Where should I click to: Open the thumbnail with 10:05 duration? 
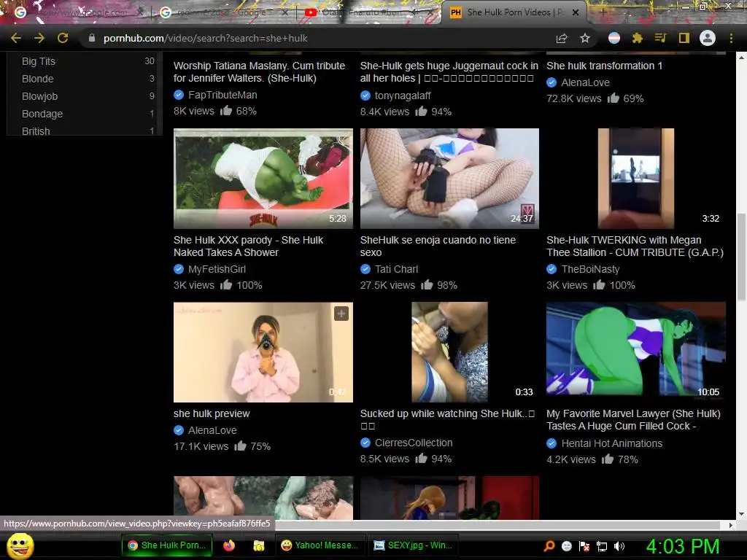[x=636, y=352]
